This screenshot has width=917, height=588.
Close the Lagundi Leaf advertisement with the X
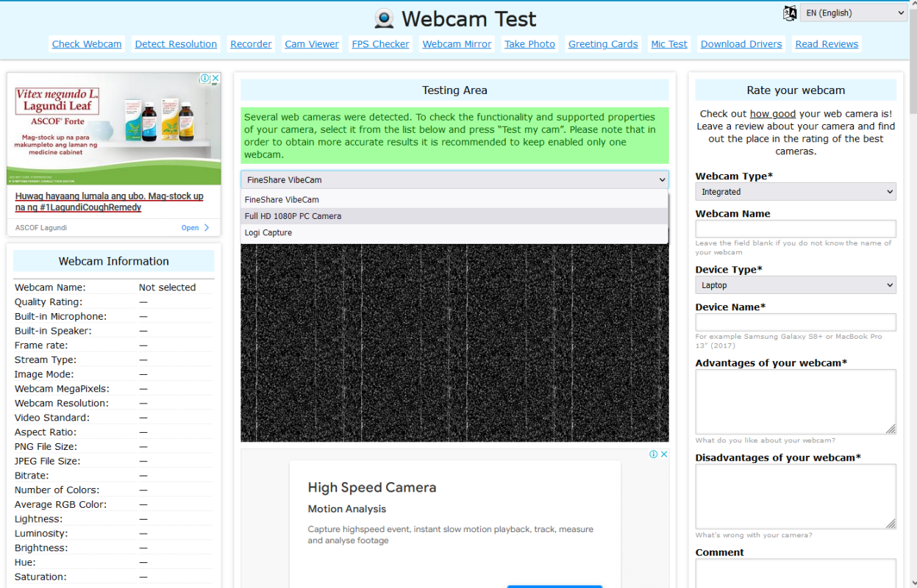pyautogui.click(x=215, y=78)
